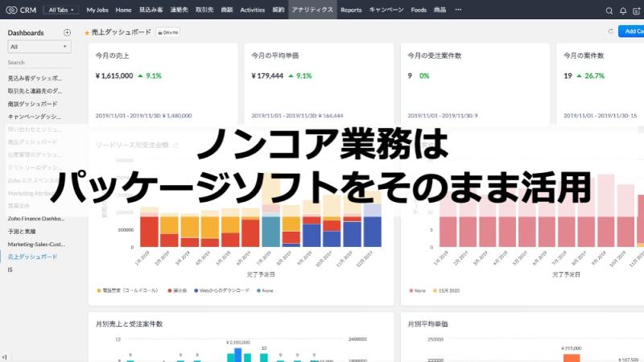Refresh dashboard using the reload icon

(x=610, y=31)
